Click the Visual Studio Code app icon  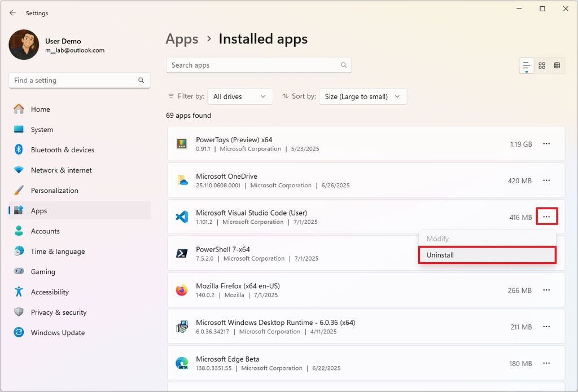point(182,217)
